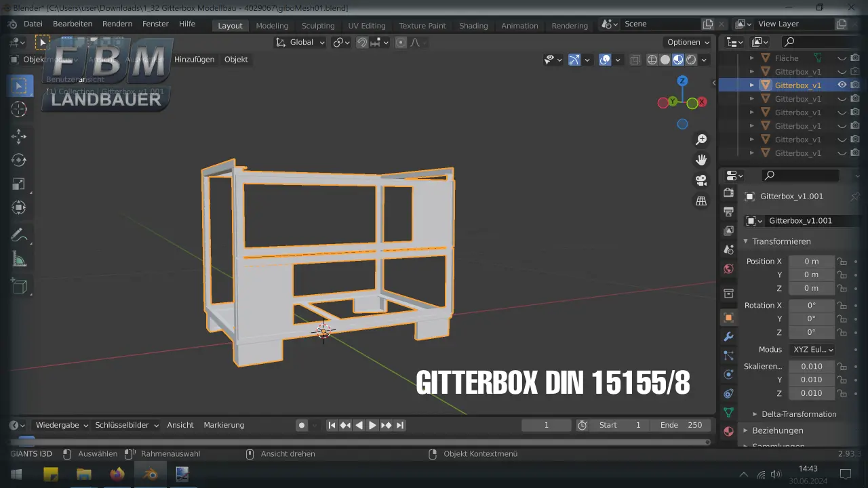Open the Collection properties tab

(729, 293)
